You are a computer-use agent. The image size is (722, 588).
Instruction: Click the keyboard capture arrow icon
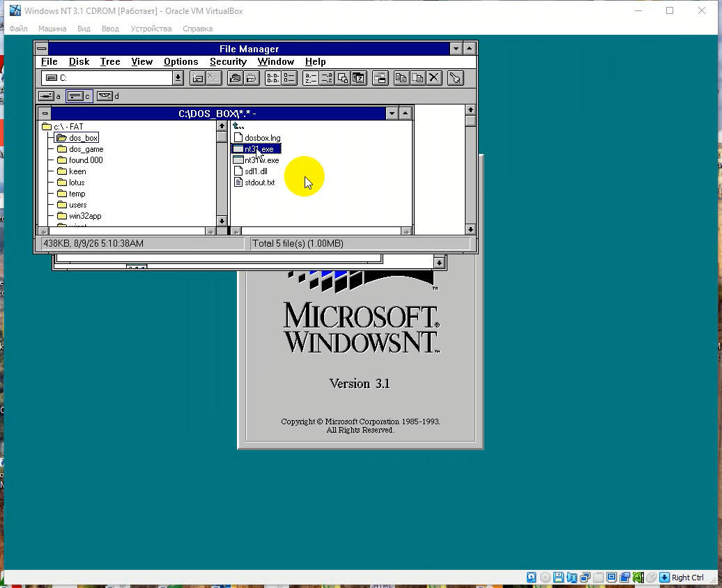tap(664, 577)
